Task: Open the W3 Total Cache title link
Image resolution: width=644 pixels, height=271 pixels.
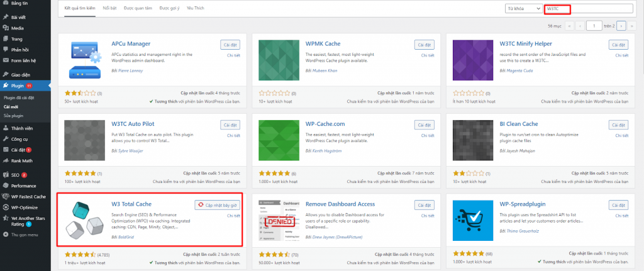Action: click(131, 204)
